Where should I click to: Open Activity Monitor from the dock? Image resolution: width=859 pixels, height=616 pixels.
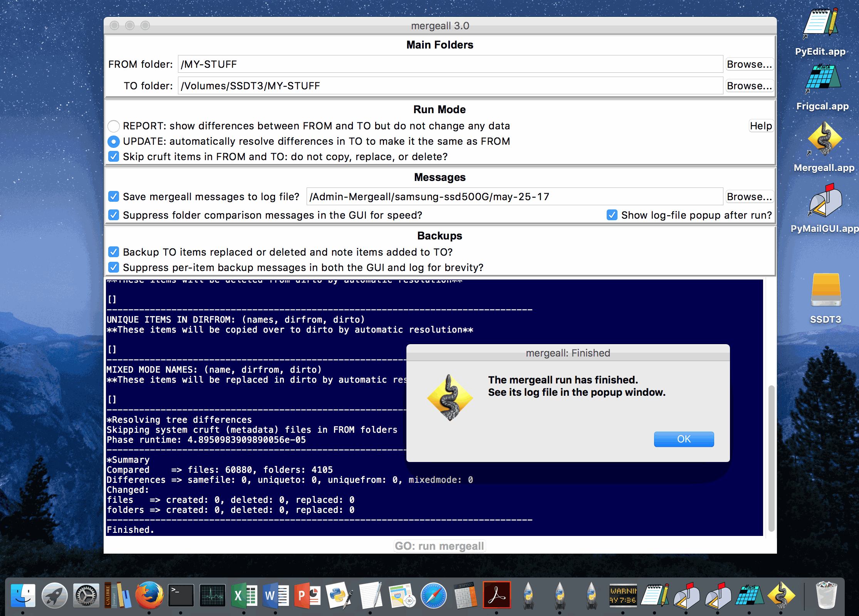click(212, 596)
